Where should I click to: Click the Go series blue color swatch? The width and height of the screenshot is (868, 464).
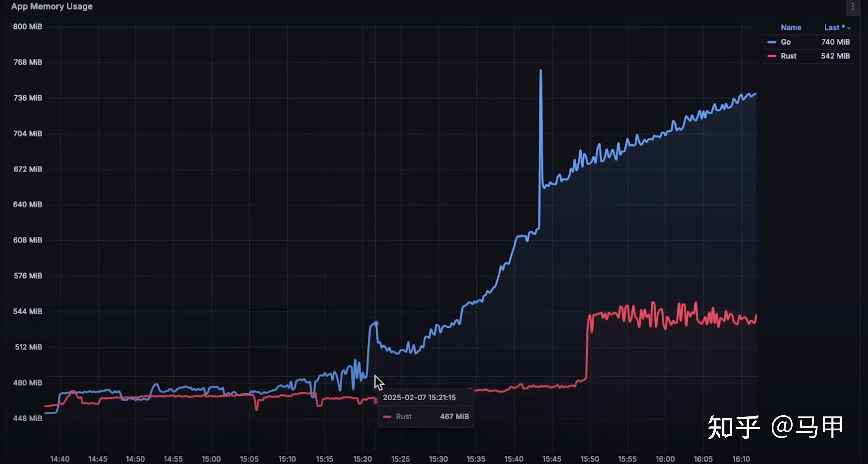point(772,42)
